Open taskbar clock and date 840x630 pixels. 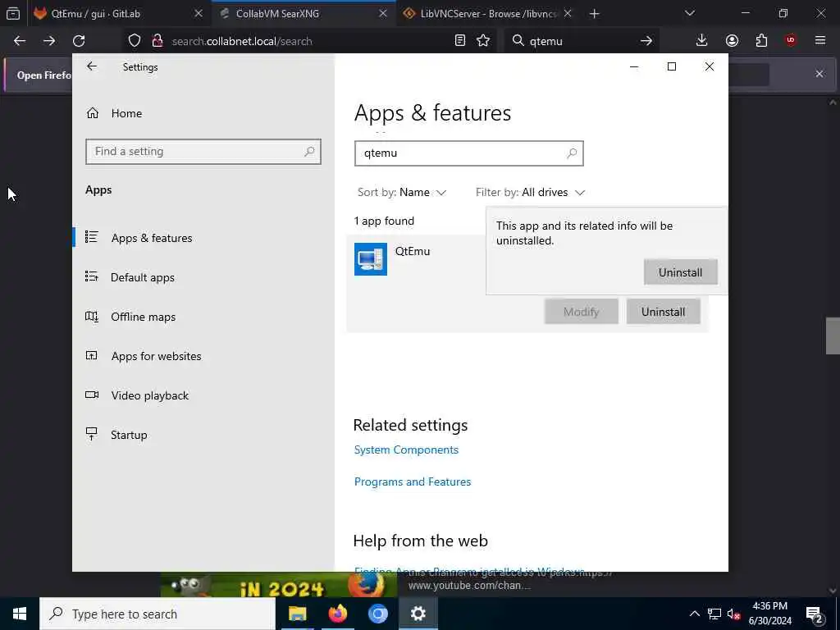coord(769,614)
